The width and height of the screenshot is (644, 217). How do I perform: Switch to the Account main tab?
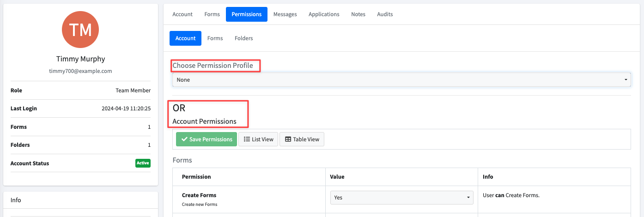[x=182, y=14]
